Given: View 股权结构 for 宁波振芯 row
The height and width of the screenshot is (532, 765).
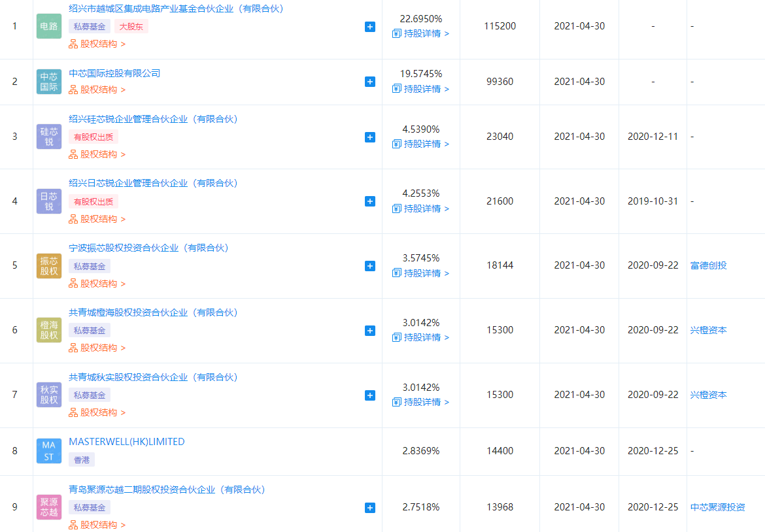Looking at the screenshot, I should point(97,283).
